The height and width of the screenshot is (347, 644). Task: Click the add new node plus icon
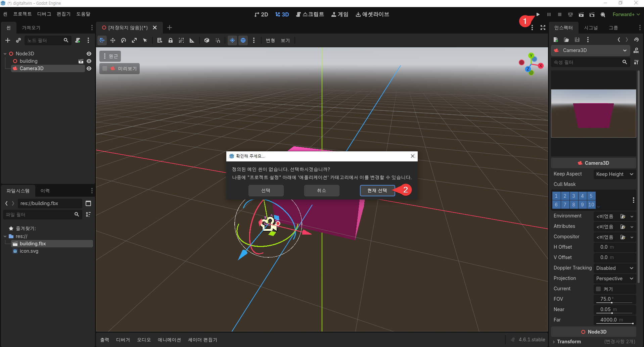8,40
